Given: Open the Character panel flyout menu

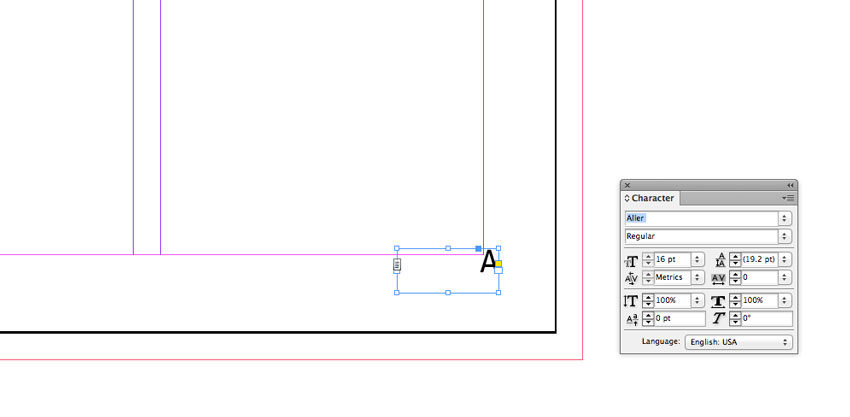Looking at the screenshot, I should tap(788, 198).
